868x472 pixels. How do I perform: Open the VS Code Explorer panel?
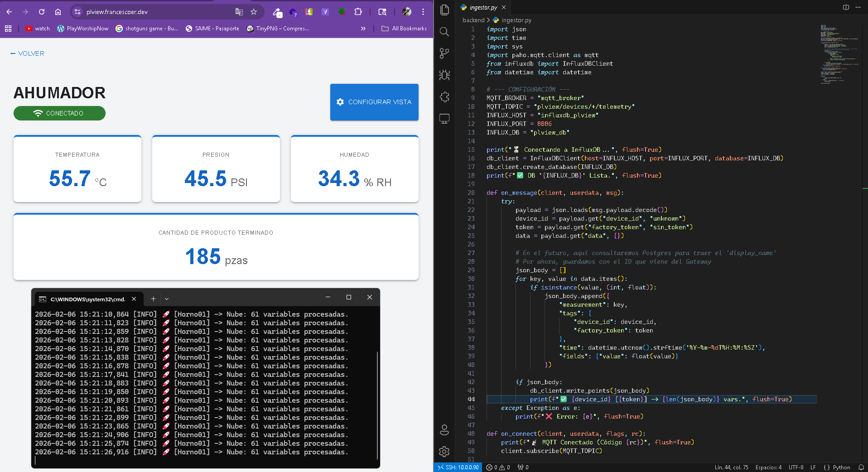coord(444,10)
